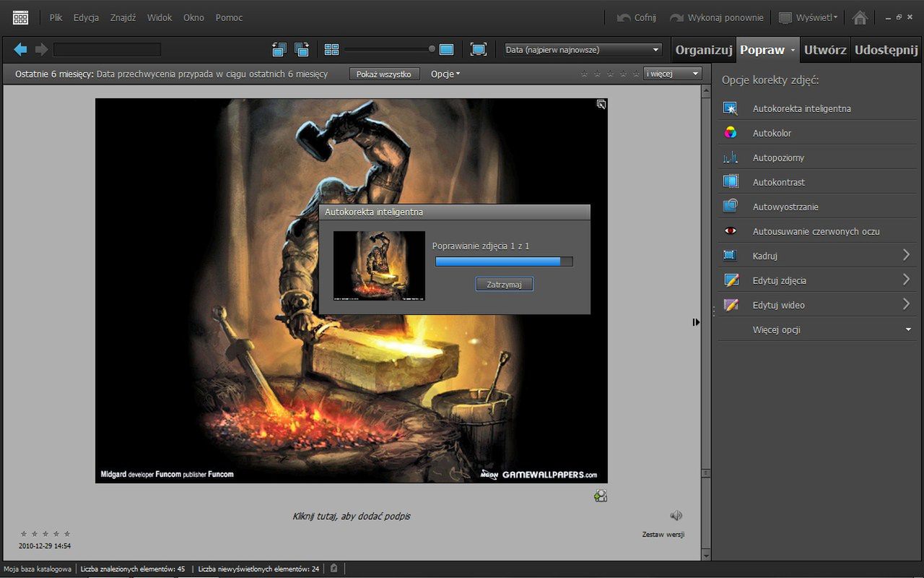The height and width of the screenshot is (578, 924).
Task: Click the thumbnail size slider handle
Action: (432, 49)
